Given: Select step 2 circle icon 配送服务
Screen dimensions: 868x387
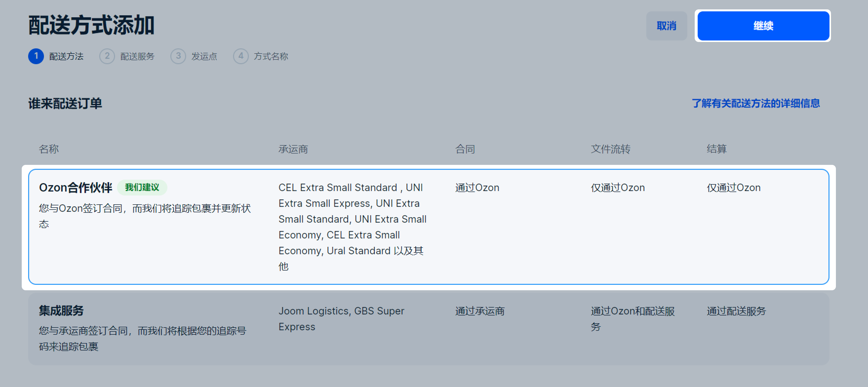Looking at the screenshot, I should pos(107,56).
